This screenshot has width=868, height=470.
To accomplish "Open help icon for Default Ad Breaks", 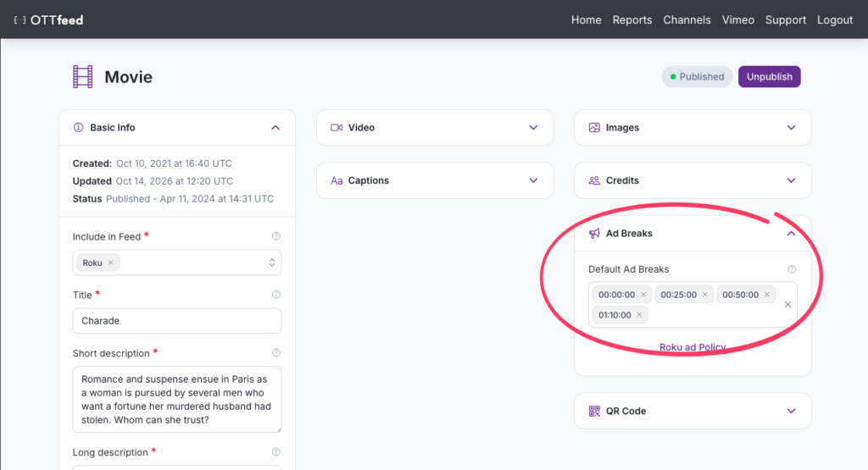I will [x=793, y=269].
